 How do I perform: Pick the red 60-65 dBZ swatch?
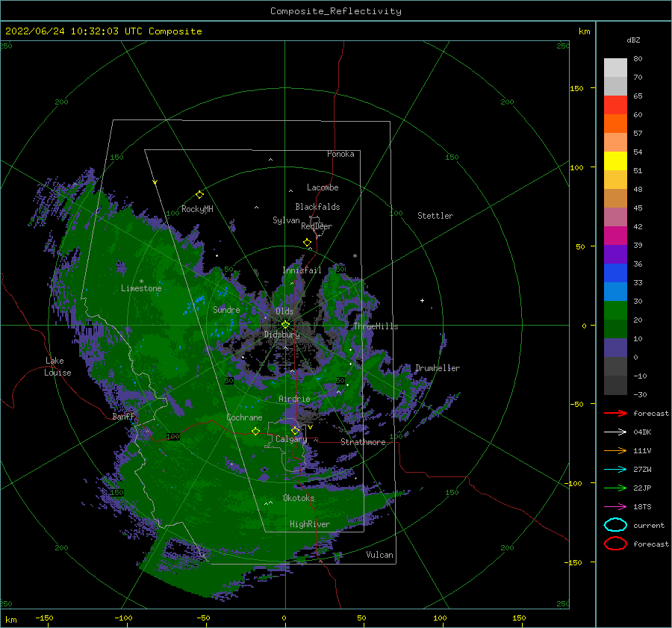pos(615,105)
